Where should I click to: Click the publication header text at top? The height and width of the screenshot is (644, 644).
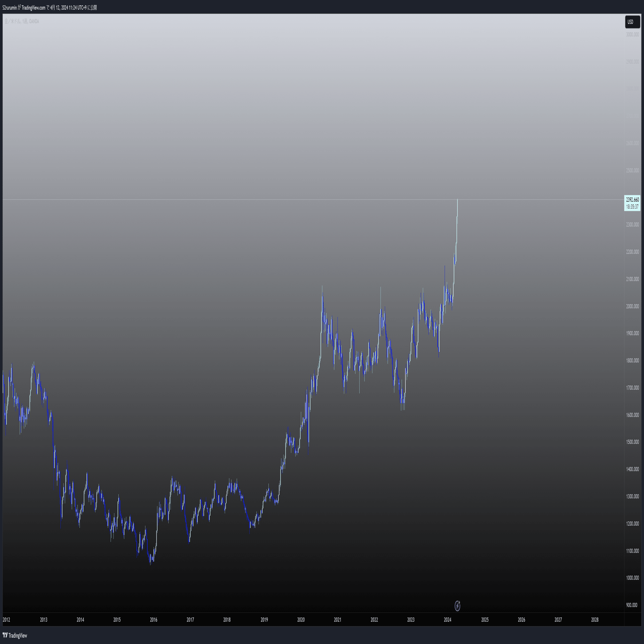(50, 7)
